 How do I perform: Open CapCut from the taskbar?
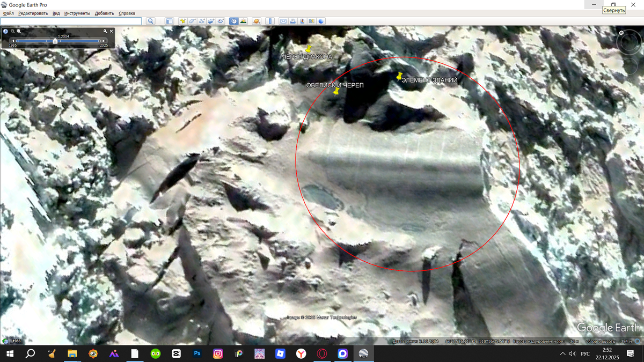(176, 353)
